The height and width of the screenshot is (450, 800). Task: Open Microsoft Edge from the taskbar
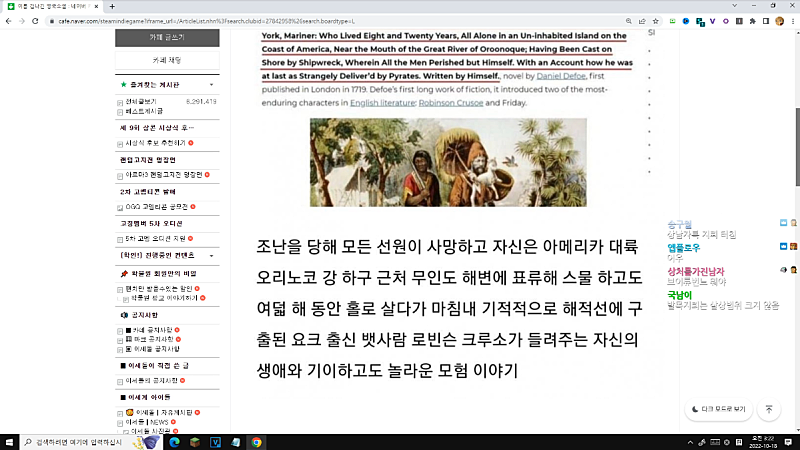point(172,442)
